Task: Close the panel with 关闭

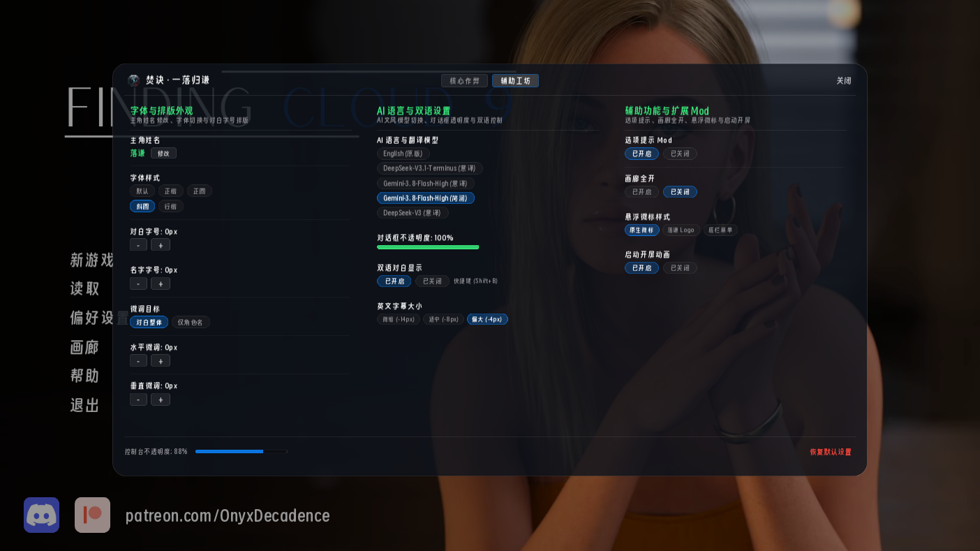Action: 844,80
